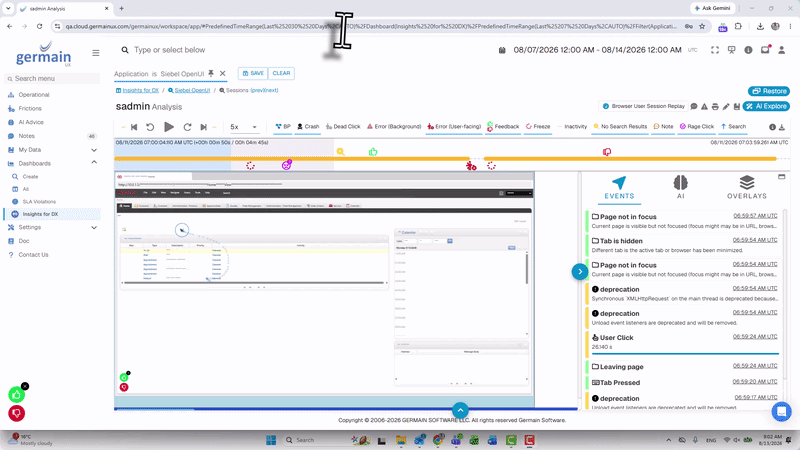Viewport: 800px width, 450px height.
Task: Open the notifications inbox icon with red dot
Action: click(765, 49)
